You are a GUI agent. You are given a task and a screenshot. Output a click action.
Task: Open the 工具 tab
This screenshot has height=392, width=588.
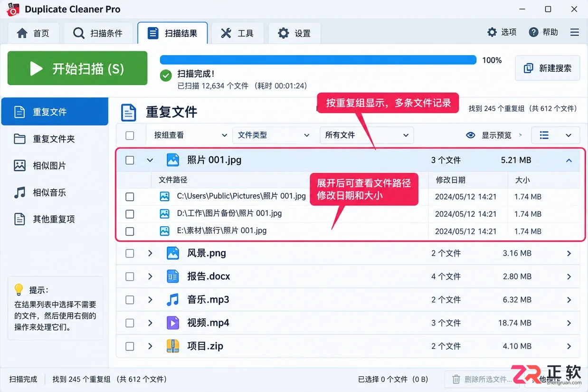(237, 33)
